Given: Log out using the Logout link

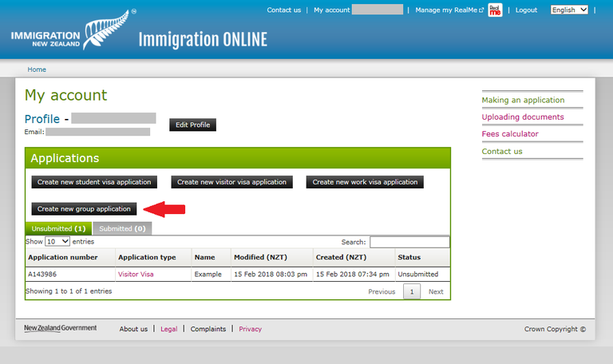Looking at the screenshot, I should pos(526,10).
